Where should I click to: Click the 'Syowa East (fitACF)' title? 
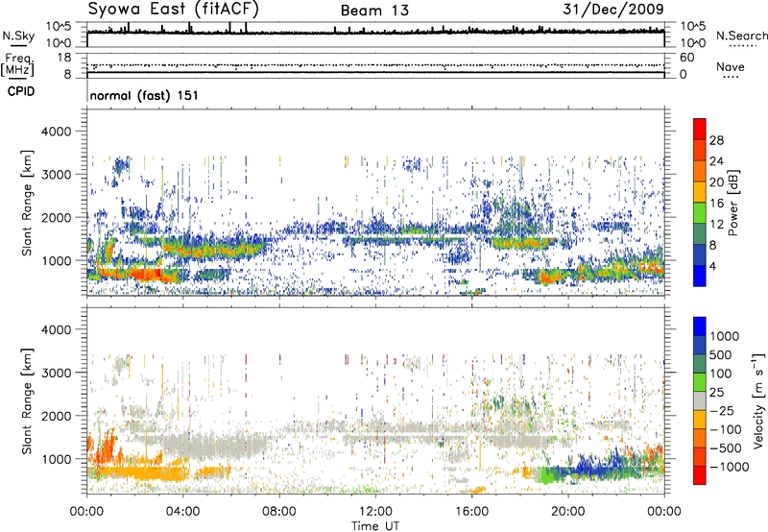click(x=174, y=10)
